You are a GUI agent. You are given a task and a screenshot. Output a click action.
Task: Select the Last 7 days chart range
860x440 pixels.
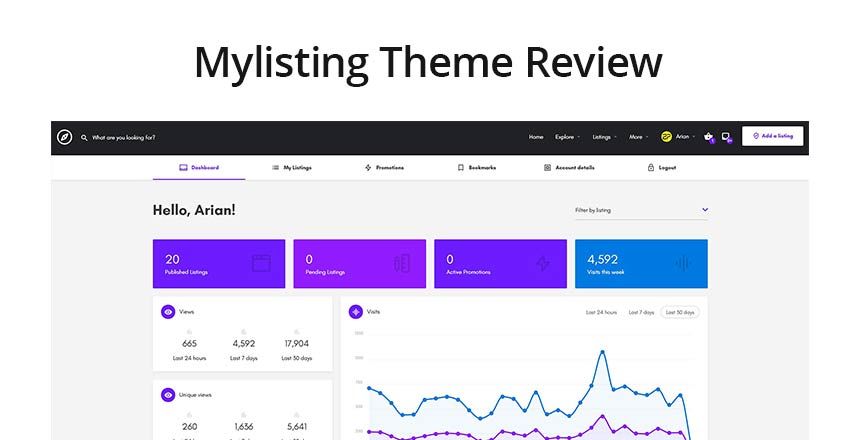click(641, 312)
